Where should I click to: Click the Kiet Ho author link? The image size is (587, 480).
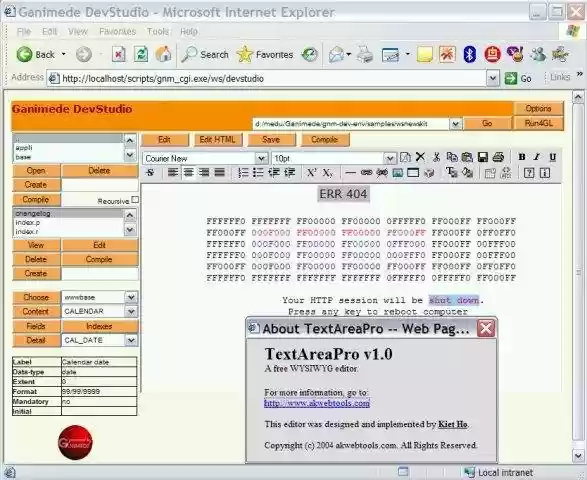453,424
